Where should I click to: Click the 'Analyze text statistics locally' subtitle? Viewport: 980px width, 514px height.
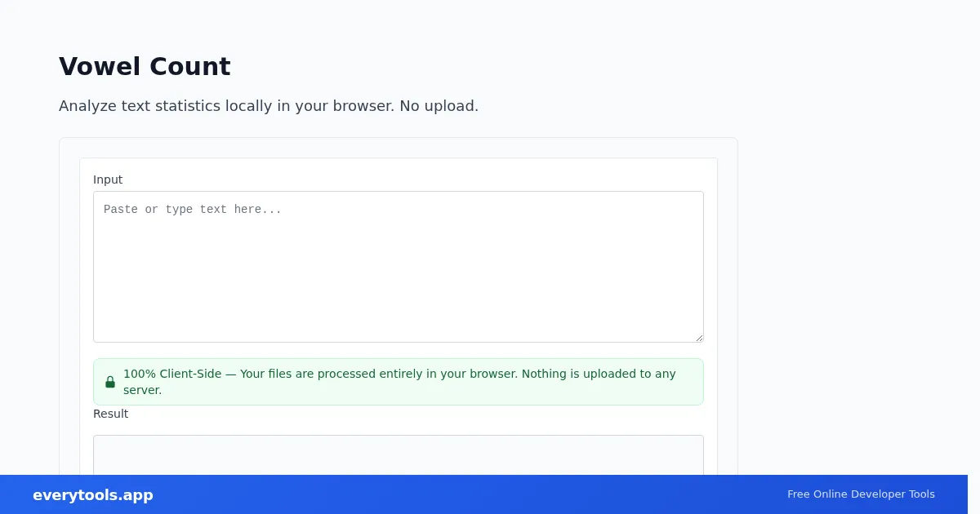(x=269, y=106)
